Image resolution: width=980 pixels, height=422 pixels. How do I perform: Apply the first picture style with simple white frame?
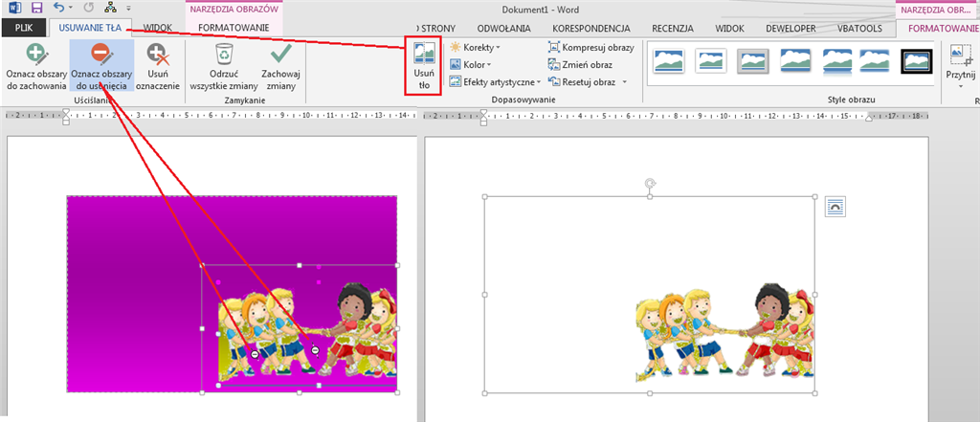669,61
